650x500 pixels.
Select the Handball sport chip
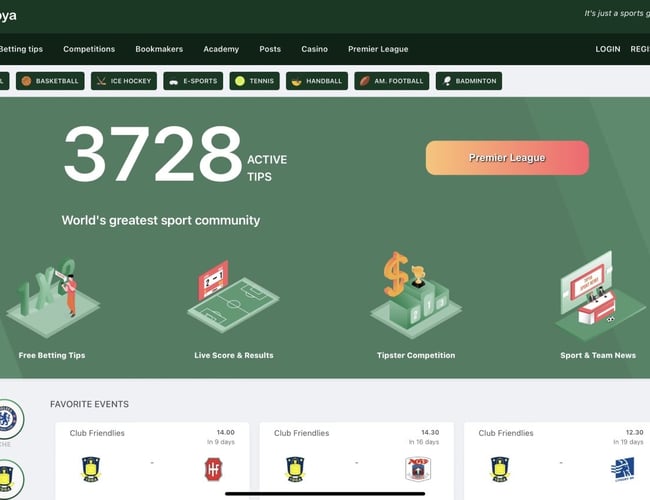[317, 81]
